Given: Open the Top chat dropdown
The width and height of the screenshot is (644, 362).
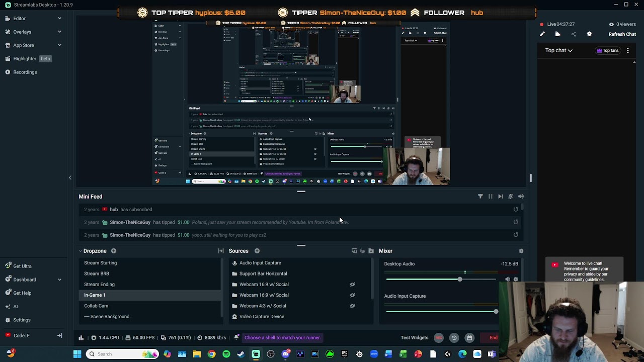Looking at the screenshot, I should click(x=558, y=51).
